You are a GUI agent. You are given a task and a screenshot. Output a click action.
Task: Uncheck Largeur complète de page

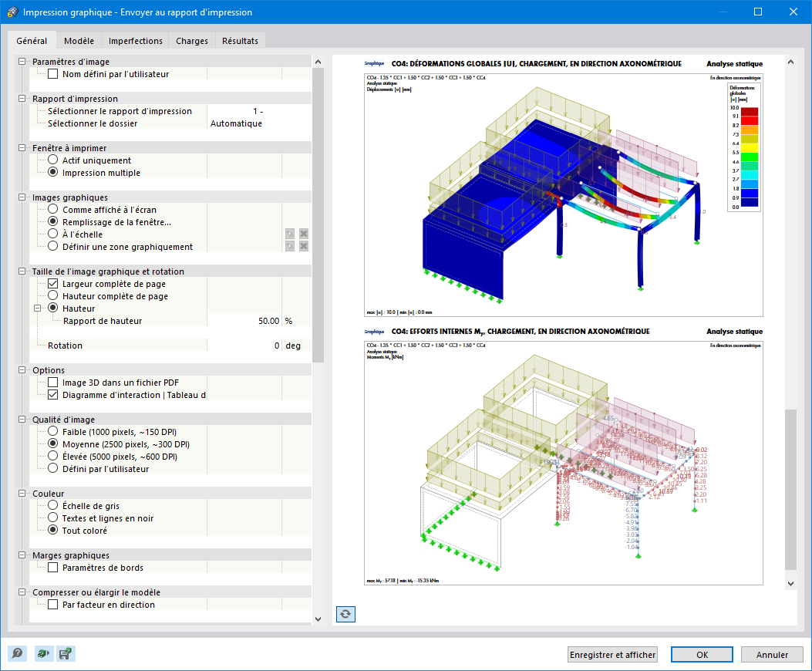coord(52,284)
